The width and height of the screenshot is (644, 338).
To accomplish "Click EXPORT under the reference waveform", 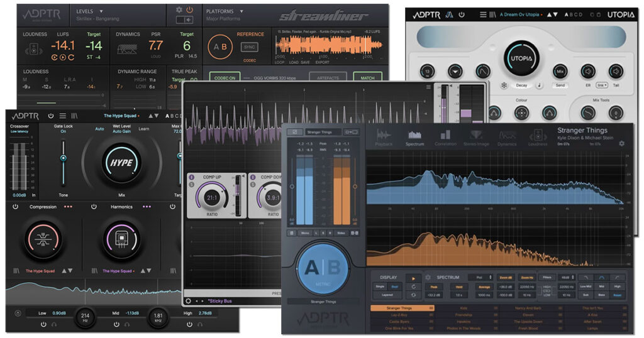I will pos(323,62).
